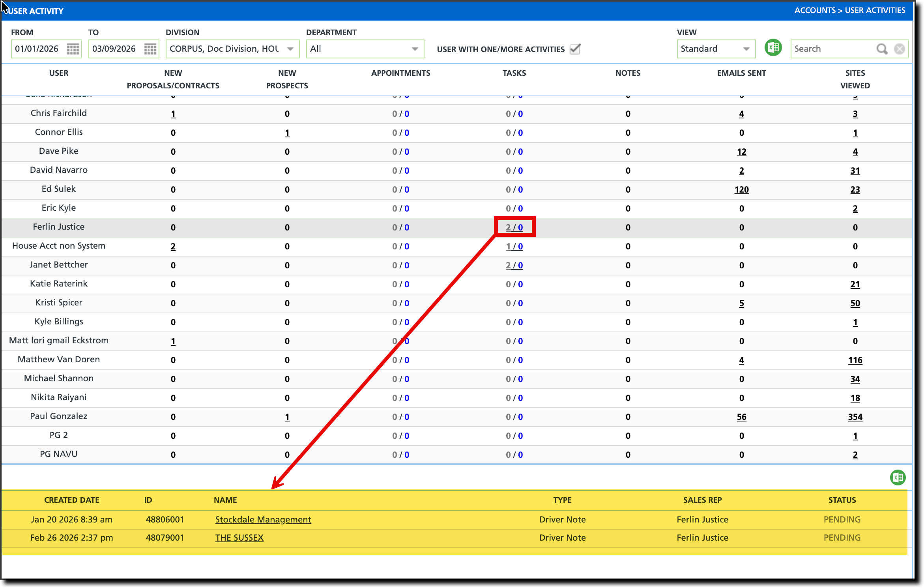Sort by the Tasks column header

click(514, 73)
